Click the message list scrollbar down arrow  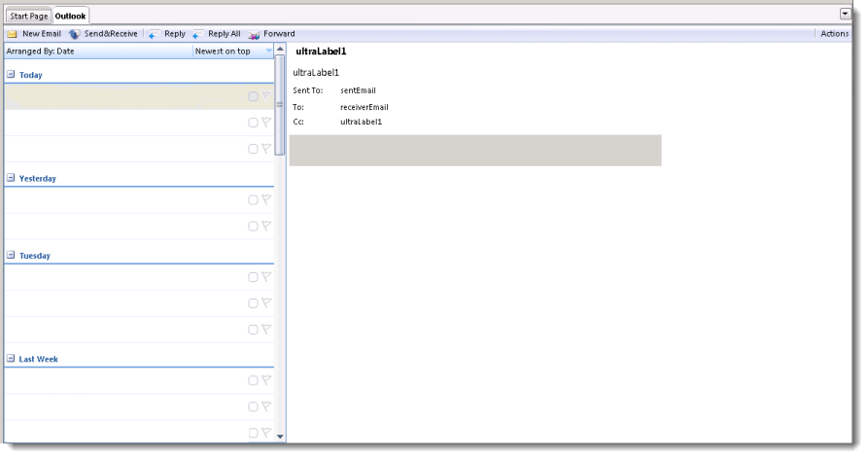click(281, 437)
